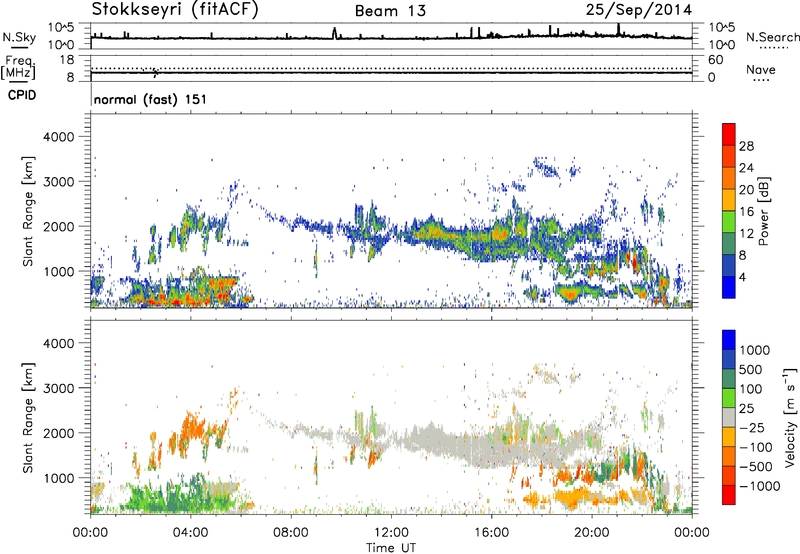Select the 4000 range tick on the power panel

[x=58, y=137]
